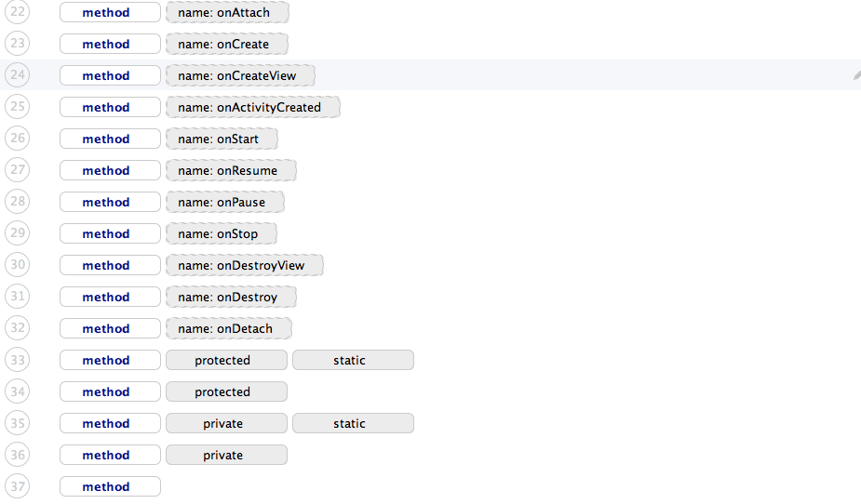The width and height of the screenshot is (861, 504).
Task: Select the 'name: onCreate' condition
Action: point(227,44)
